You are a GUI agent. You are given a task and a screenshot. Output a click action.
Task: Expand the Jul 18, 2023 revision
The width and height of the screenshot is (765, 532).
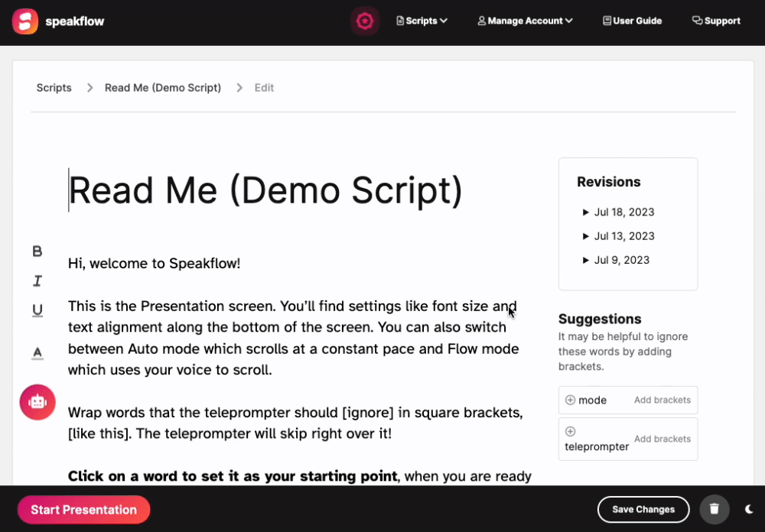coord(618,212)
